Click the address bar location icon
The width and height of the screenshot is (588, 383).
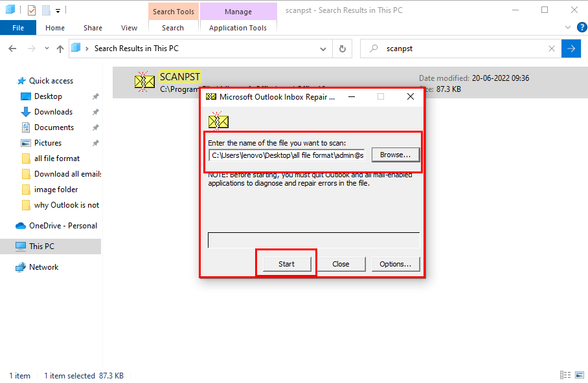(76, 48)
